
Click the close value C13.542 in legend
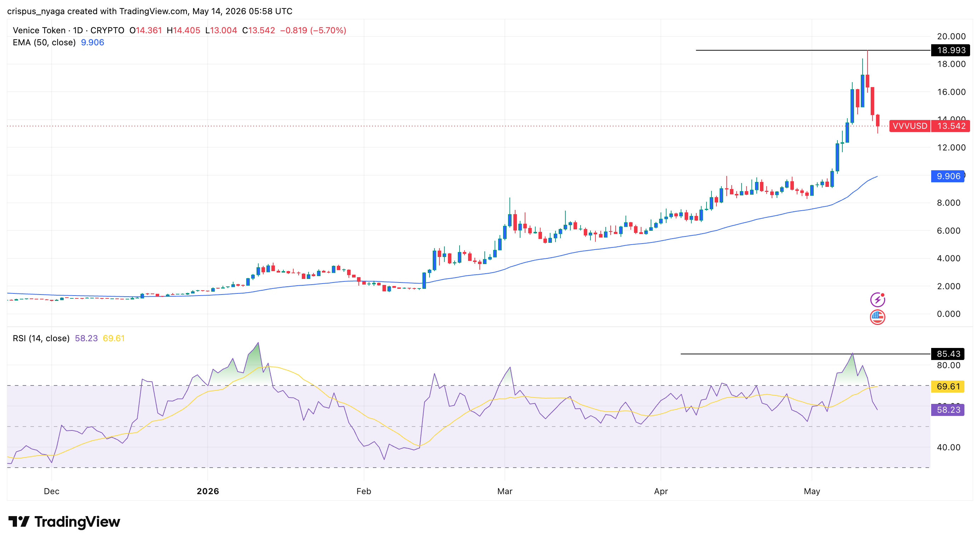(x=259, y=30)
